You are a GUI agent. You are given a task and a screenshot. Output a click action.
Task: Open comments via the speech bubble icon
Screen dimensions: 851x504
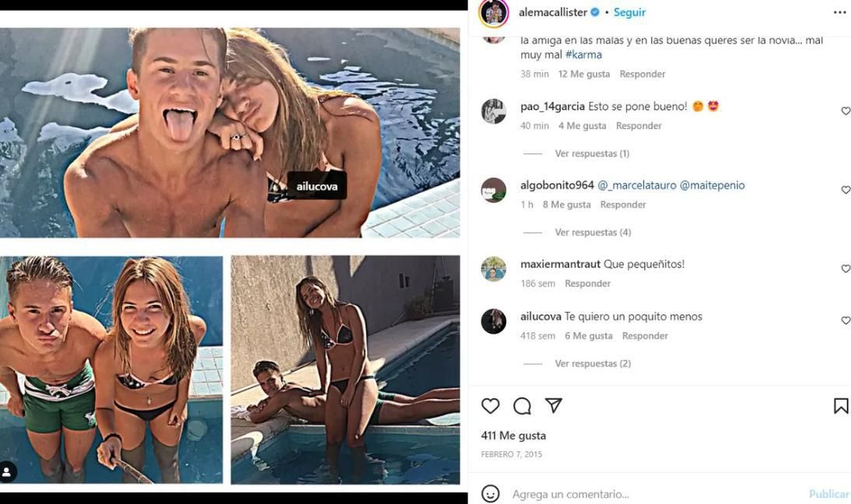click(x=522, y=406)
